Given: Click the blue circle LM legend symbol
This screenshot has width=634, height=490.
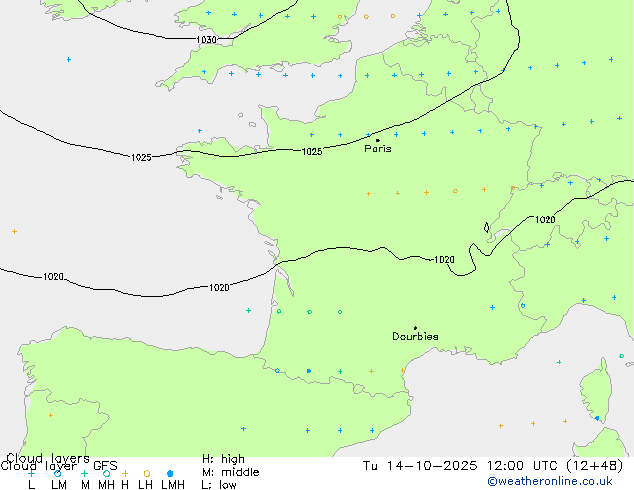Looking at the screenshot, I should 57,473.
